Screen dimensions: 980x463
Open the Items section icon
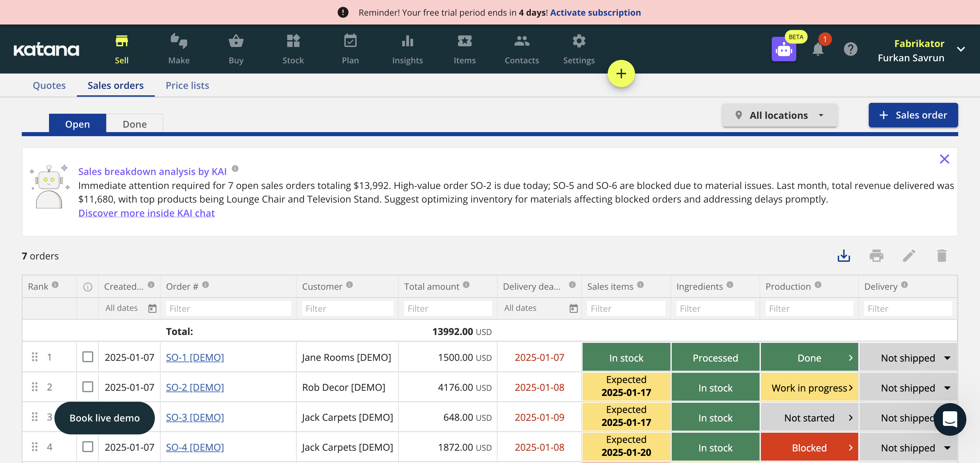(464, 41)
